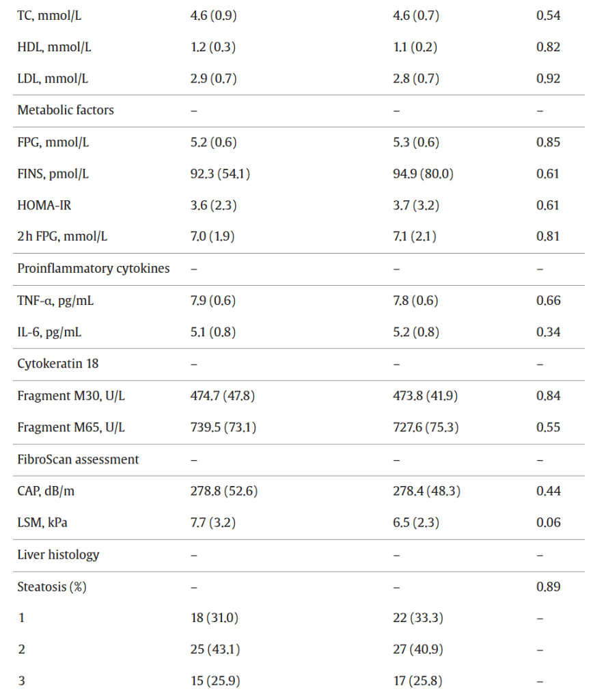This screenshot has height=700, width=606.
Task: Select the "HOMA-IR" row label
Action: (x=44, y=205)
